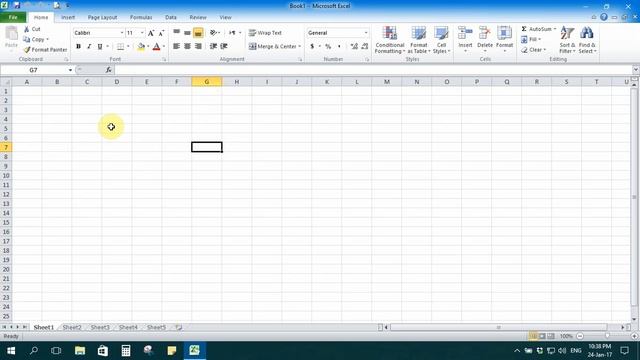Click the Increase Decimal icon
Viewport: 640px width, 360px height.
pos(354,47)
